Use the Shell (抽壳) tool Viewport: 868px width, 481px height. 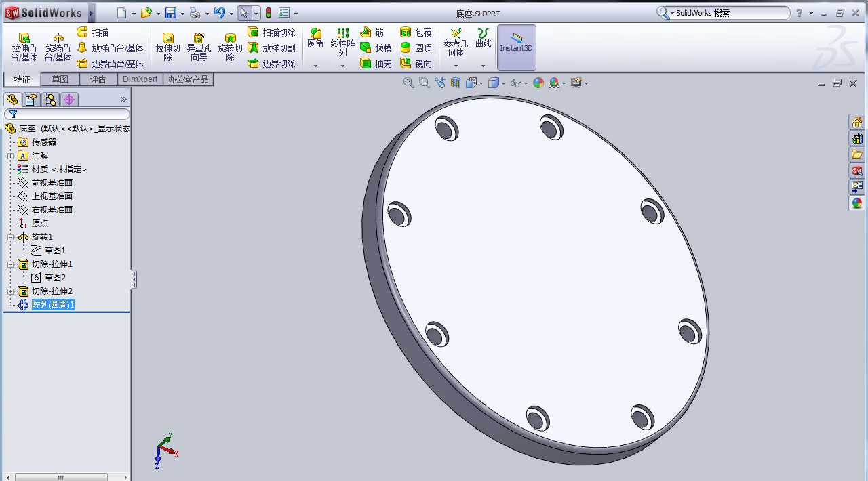pyautogui.click(x=376, y=64)
